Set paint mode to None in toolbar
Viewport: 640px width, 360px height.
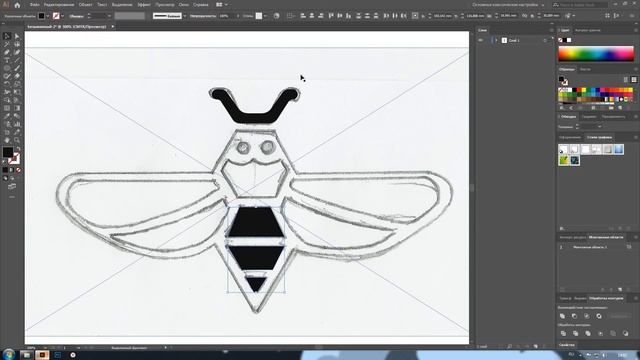[19, 170]
